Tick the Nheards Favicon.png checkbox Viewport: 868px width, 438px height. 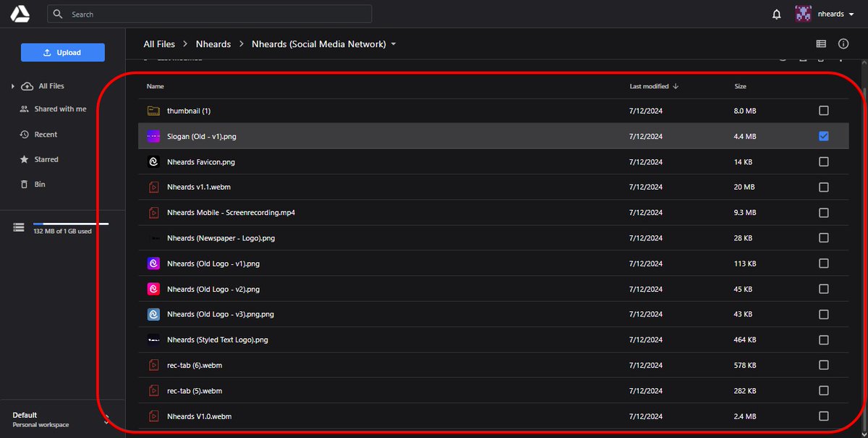click(824, 162)
